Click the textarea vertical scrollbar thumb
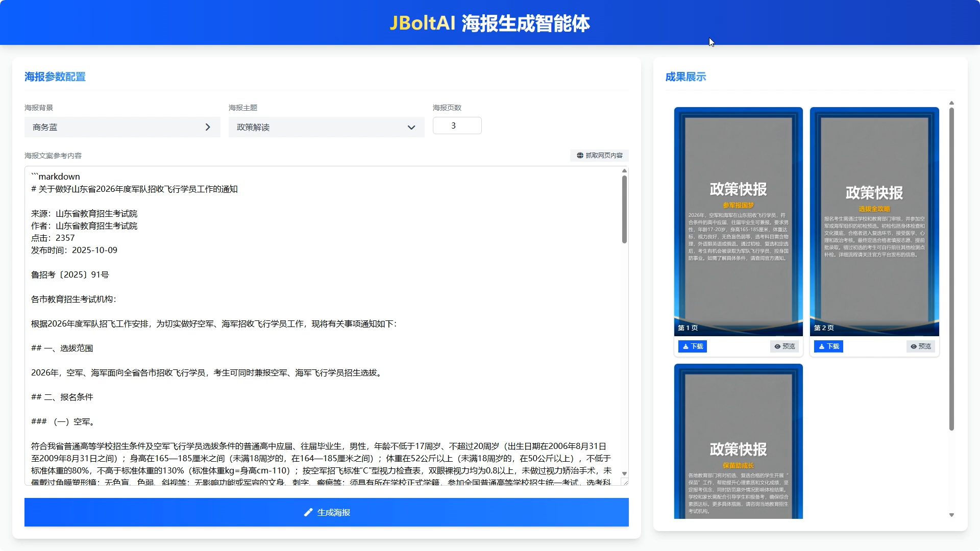Viewport: 980px width, 551px height. click(624, 209)
